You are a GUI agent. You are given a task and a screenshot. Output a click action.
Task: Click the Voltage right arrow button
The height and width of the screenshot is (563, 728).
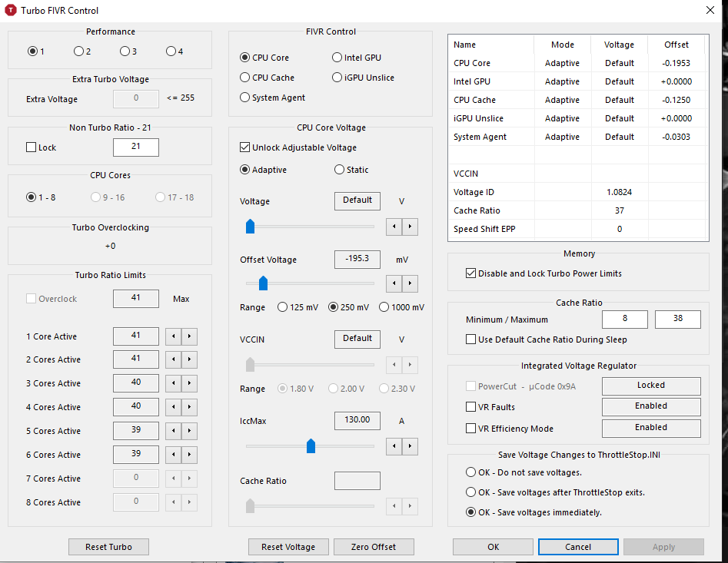point(410,227)
